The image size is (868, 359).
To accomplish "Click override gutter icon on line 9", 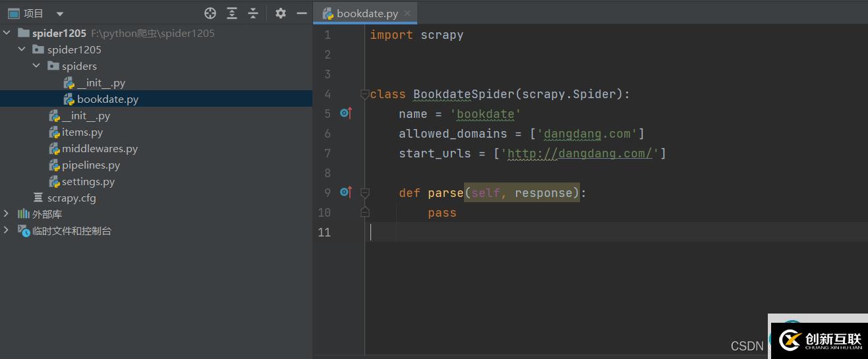I will coord(345,192).
